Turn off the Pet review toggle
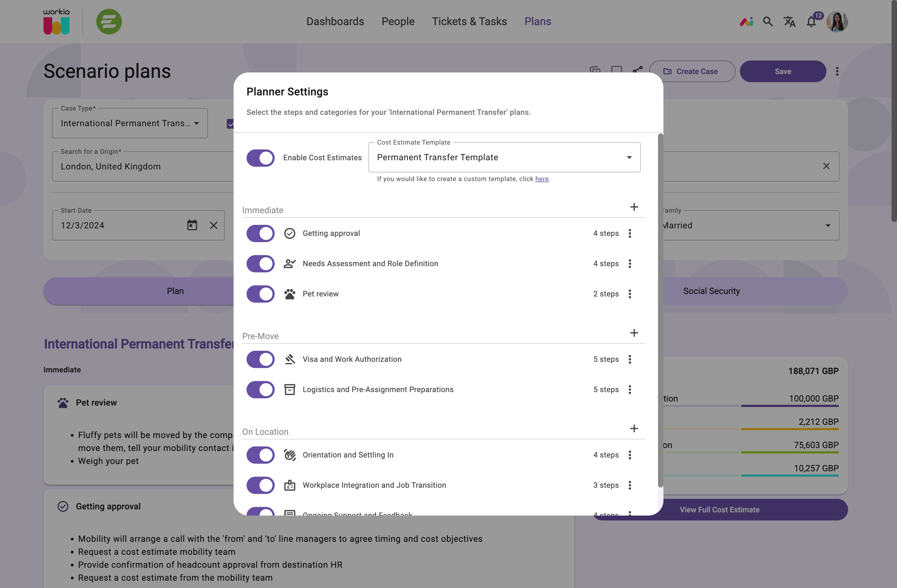897x588 pixels. point(260,294)
